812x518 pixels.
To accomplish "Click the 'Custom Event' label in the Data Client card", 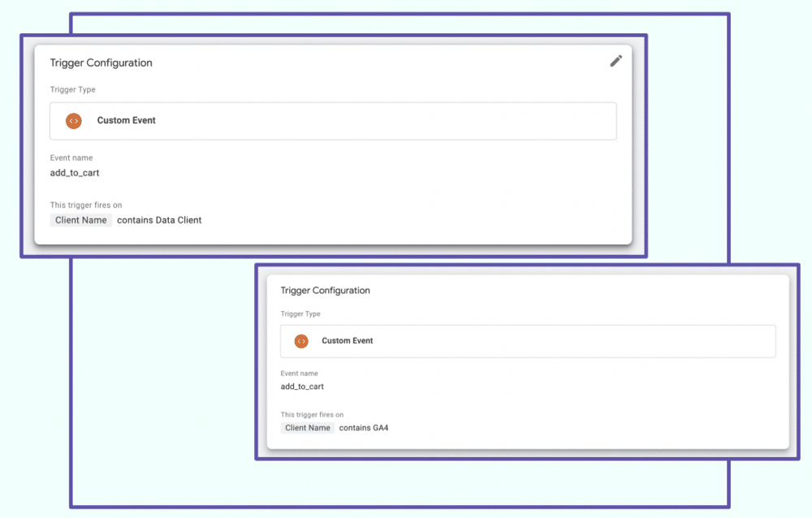I will pyautogui.click(x=126, y=120).
